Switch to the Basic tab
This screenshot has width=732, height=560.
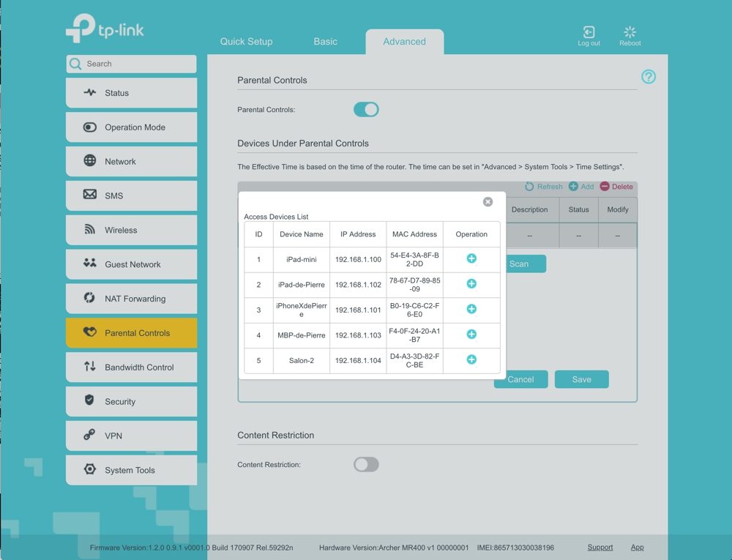[x=326, y=42]
